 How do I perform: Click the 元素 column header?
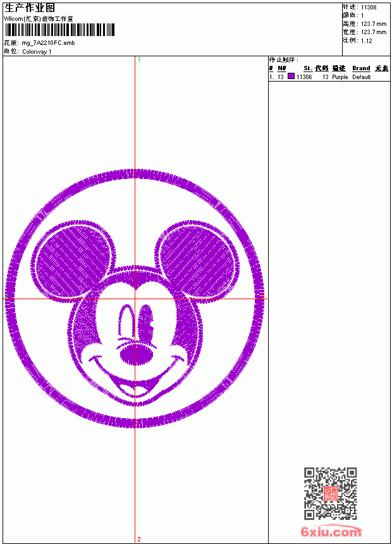[x=382, y=68]
